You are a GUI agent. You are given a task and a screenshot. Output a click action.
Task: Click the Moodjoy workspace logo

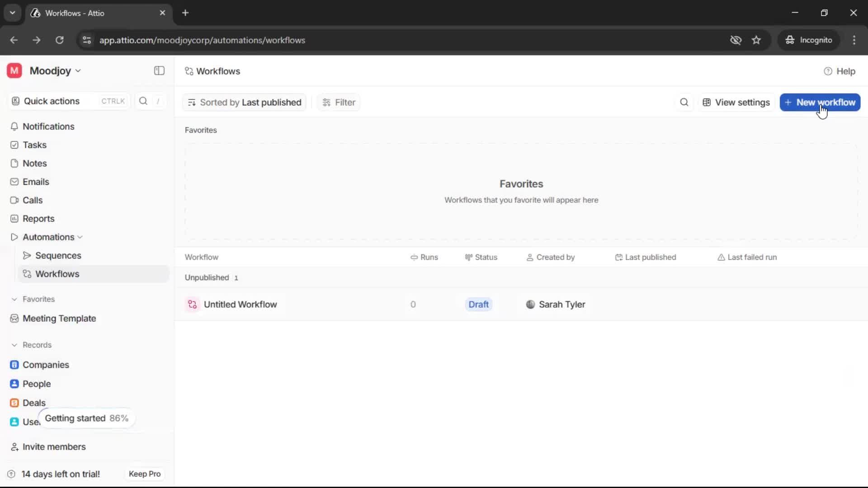click(x=14, y=70)
